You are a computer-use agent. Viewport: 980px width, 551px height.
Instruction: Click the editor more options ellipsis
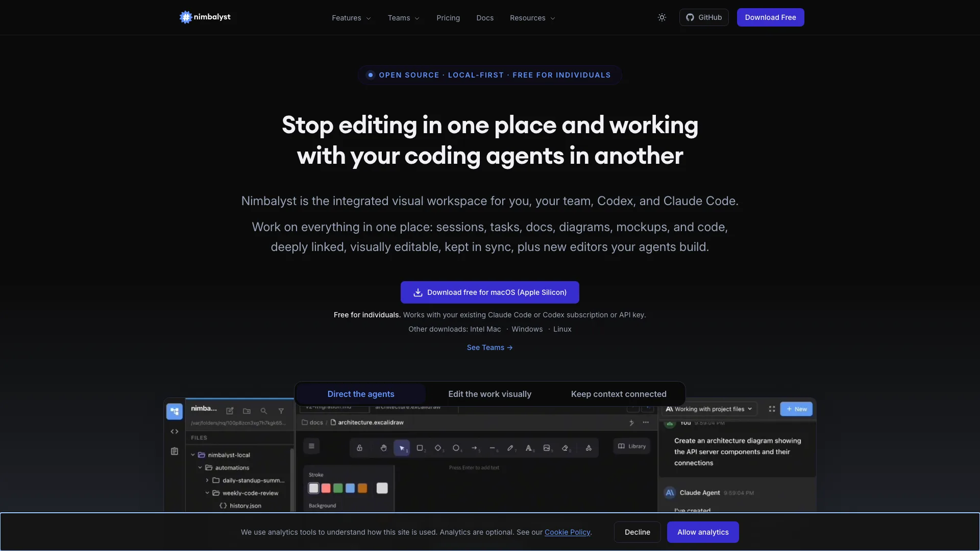[646, 422]
